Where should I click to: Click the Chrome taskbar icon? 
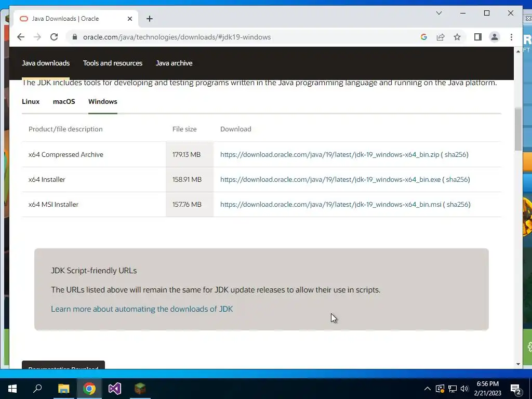click(89, 389)
